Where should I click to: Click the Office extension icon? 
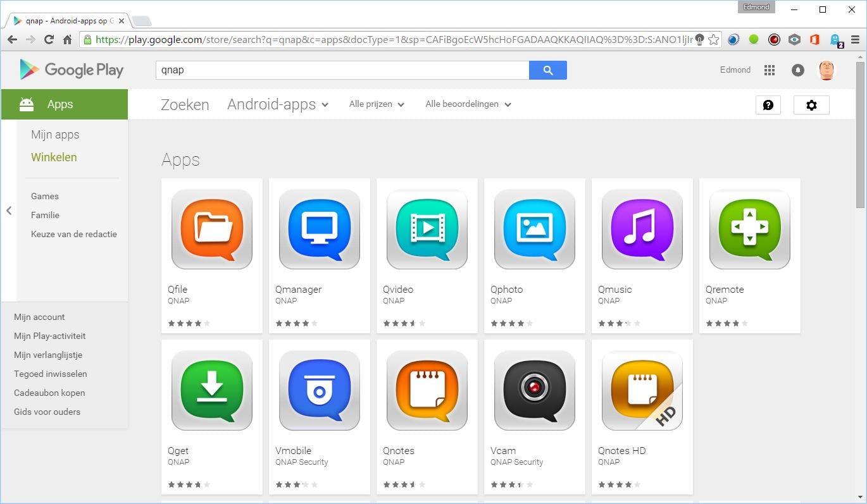tap(814, 40)
